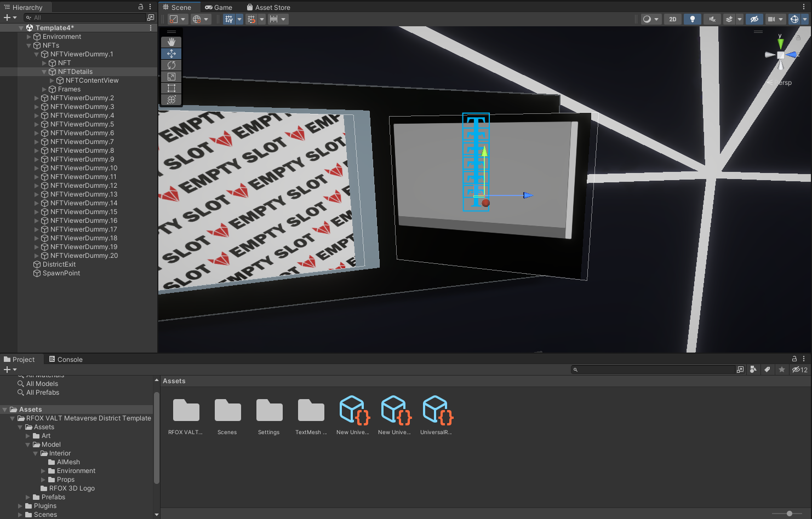Image resolution: width=812 pixels, height=519 pixels.
Task: Open Project create plus dropdown
Action: (10, 370)
